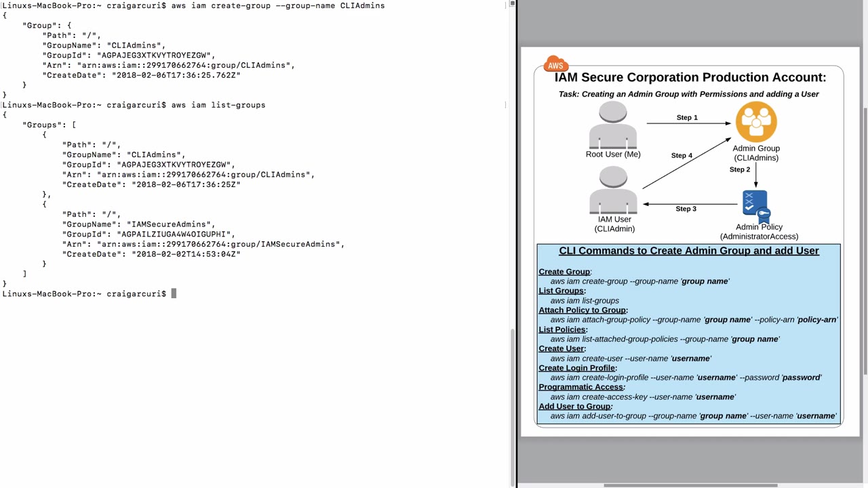The width and height of the screenshot is (868, 488).
Task: Click at the terminal prompt cursor
Action: pyautogui.click(x=174, y=293)
